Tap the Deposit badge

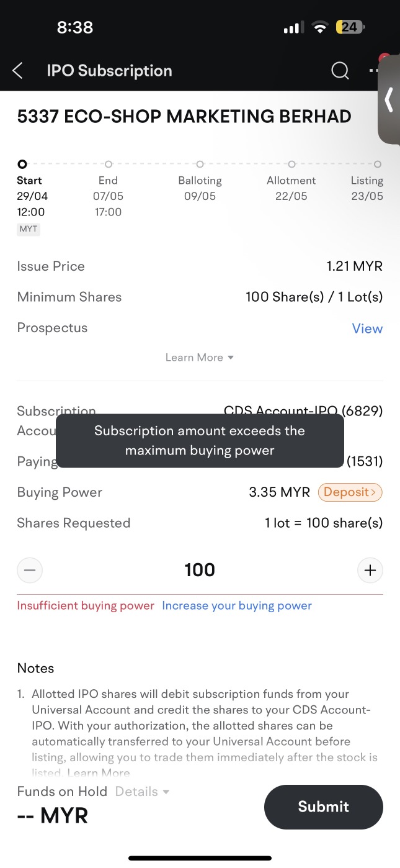coord(350,492)
